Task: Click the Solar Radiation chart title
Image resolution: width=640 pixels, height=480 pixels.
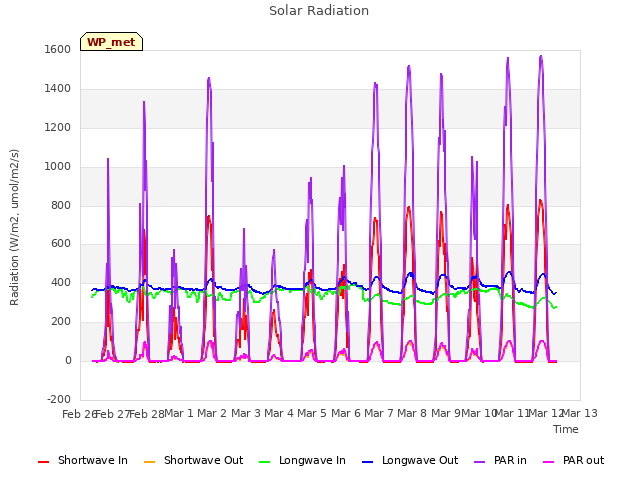Action: 319,11
